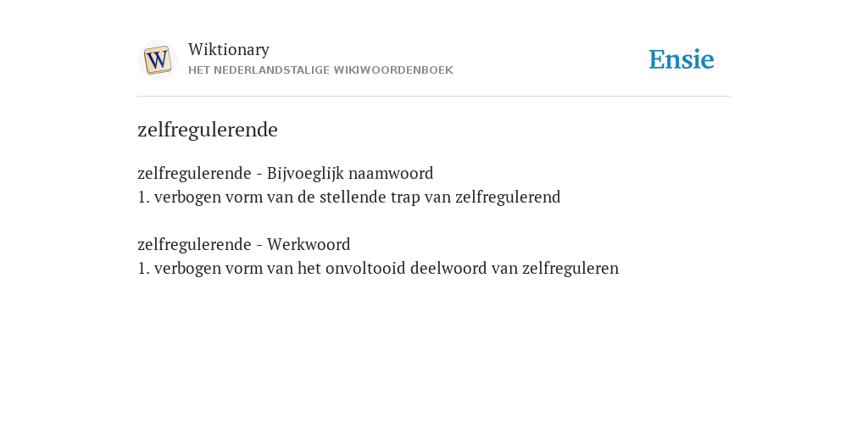
Task: Select the HET NEDERLANDSTALIGE WIKIWOORDENBOEK subtitle
Action: (320, 70)
